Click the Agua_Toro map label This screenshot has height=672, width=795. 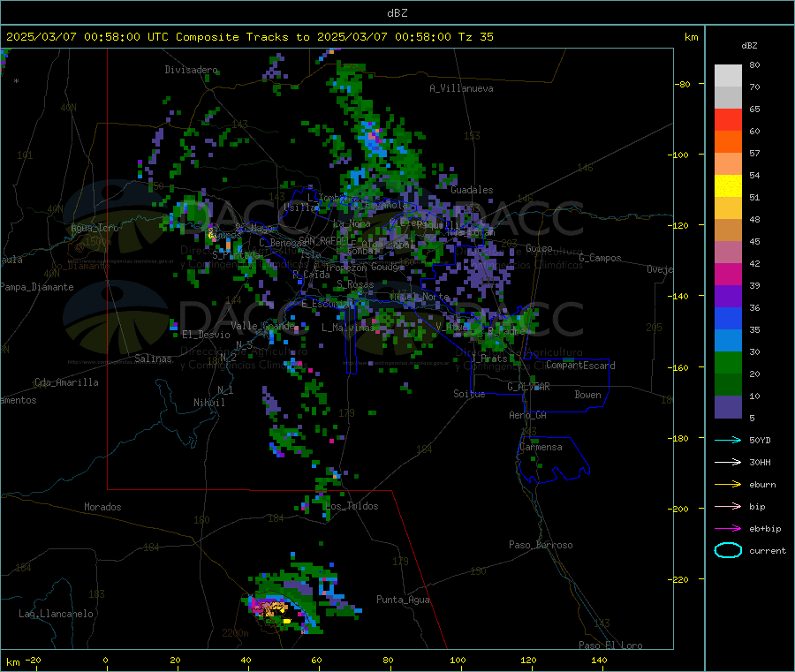tap(95, 228)
